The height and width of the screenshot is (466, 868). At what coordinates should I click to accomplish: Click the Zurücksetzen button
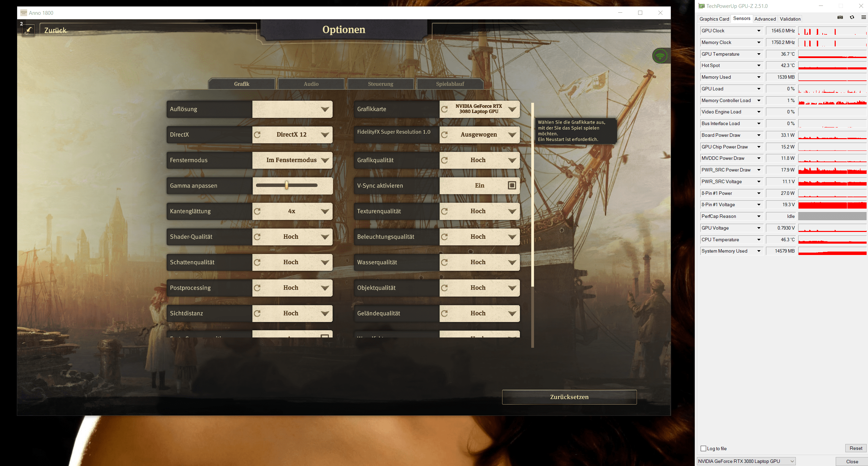[569, 397]
